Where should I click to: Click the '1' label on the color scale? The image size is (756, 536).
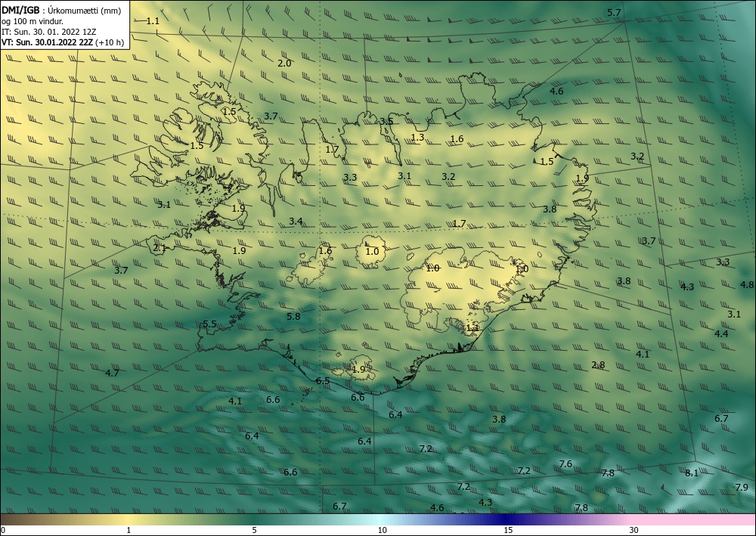click(129, 530)
